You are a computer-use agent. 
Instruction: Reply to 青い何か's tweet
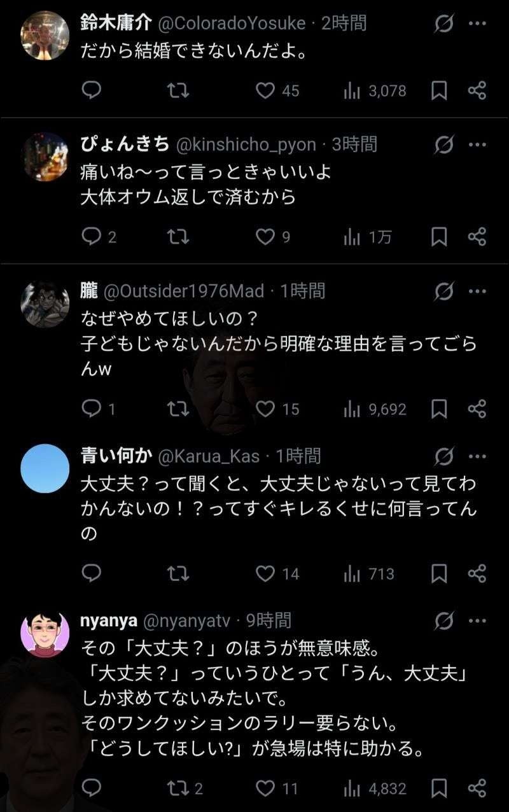(92, 573)
